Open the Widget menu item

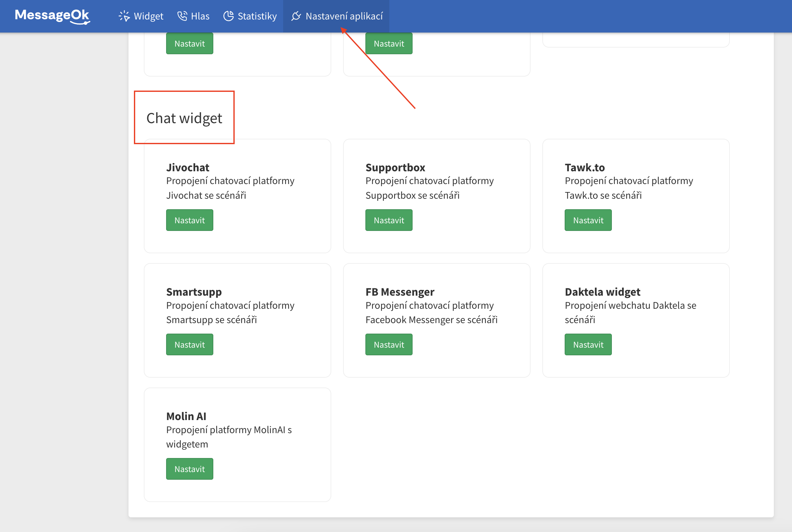pos(148,16)
